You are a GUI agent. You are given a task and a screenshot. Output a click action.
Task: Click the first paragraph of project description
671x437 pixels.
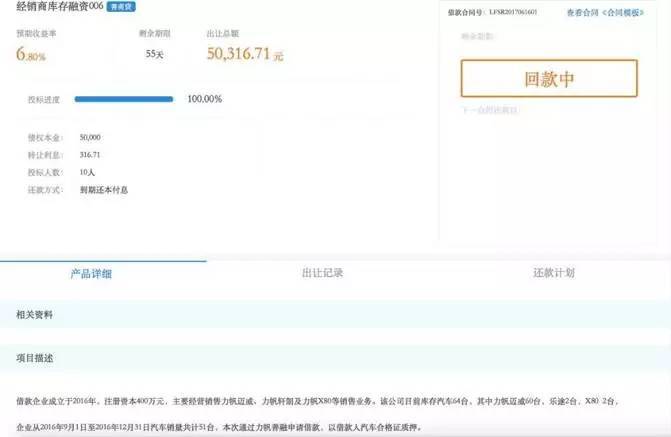(x=318, y=401)
